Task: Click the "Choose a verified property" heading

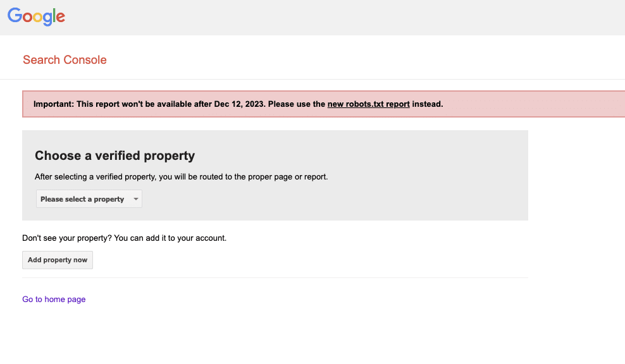Action: click(114, 155)
